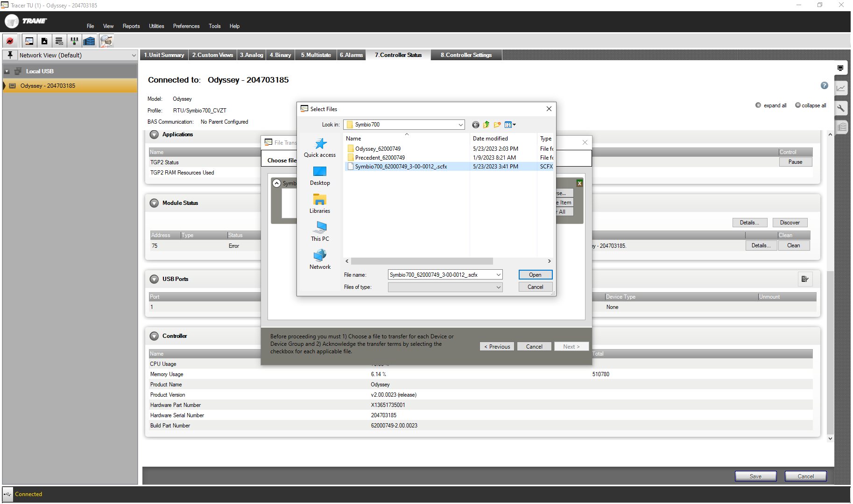
Task: Switch to 3. Analog tab
Action: 251,55
